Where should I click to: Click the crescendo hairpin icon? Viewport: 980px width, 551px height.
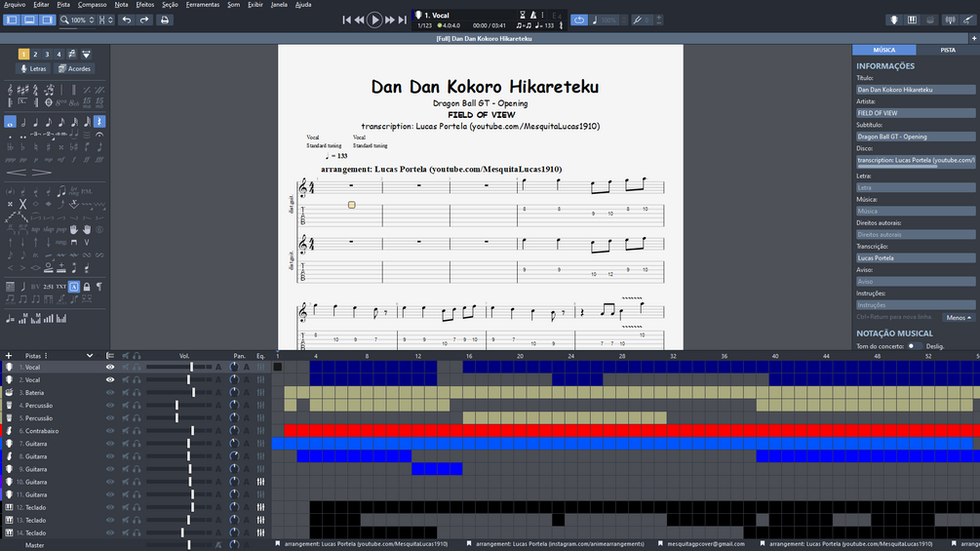[x=17, y=173]
